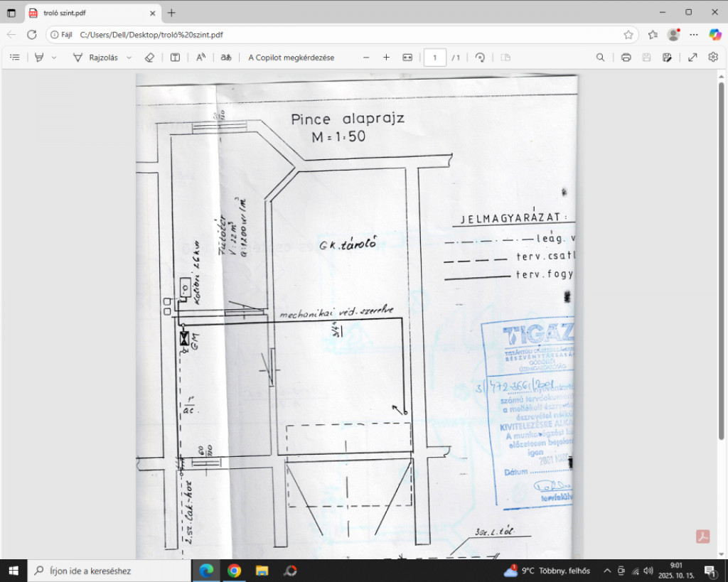Add this page to favorites star
728x582 pixels.
coord(628,34)
